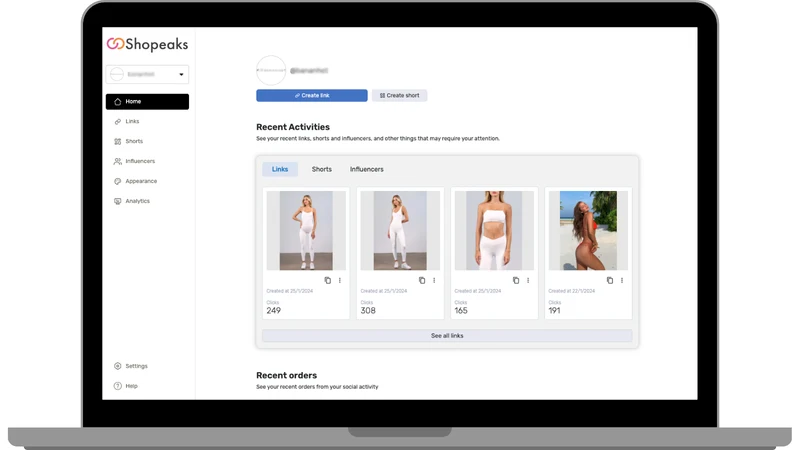Open the beach photo link thumbnail
The width and height of the screenshot is (800, 450).
click(x=588, y=231)
